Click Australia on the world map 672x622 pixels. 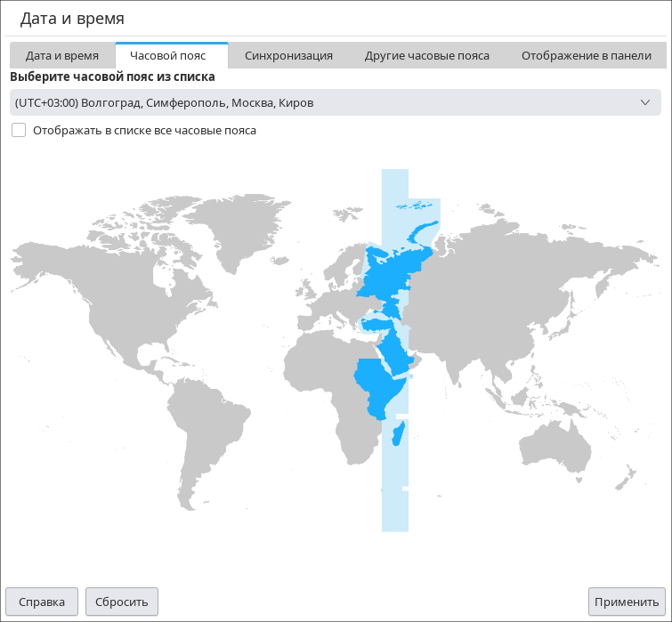(x=555, y=448)
